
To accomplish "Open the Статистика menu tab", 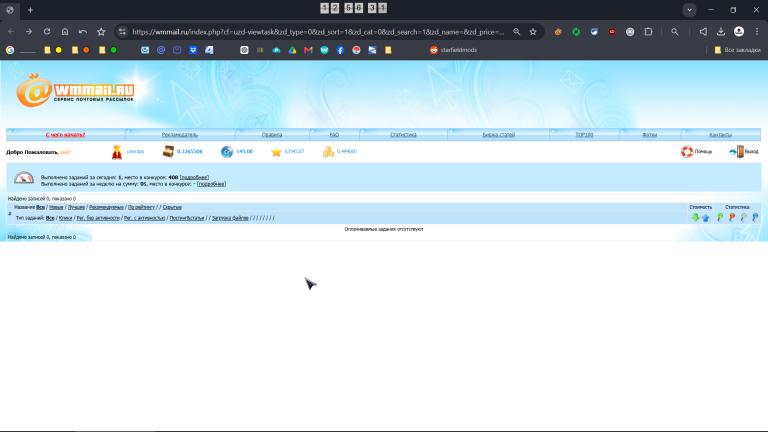I will (403, 135).
